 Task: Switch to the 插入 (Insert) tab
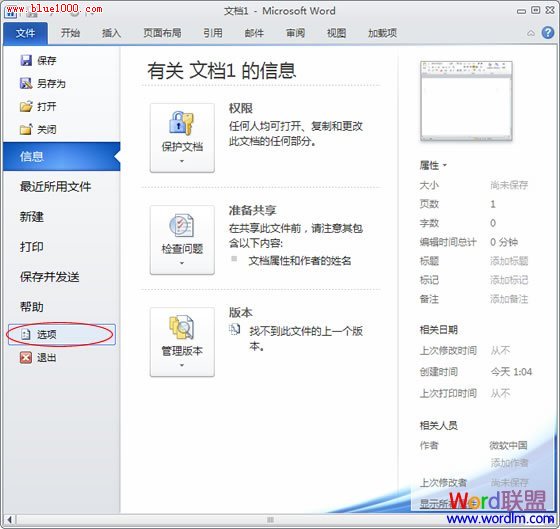111,33
